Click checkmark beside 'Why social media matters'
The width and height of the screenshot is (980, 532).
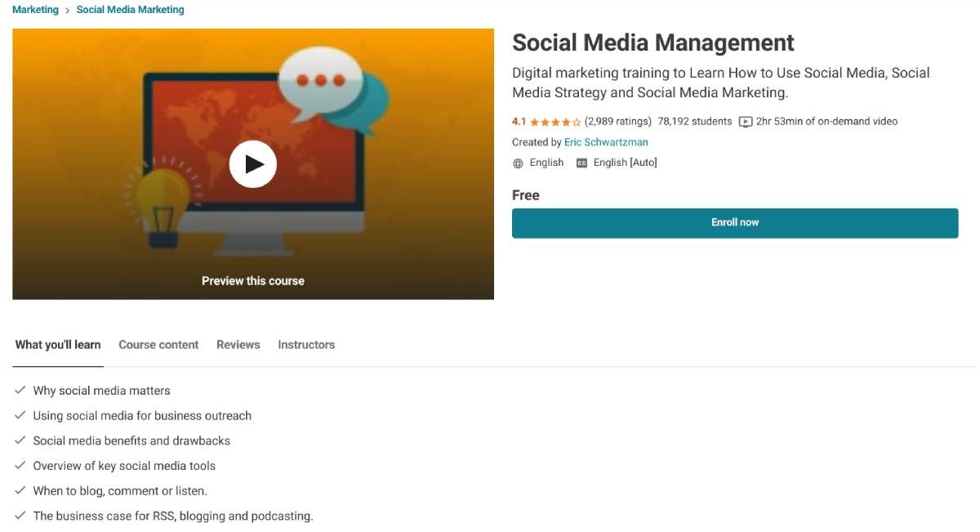click(x=20, y=391)
